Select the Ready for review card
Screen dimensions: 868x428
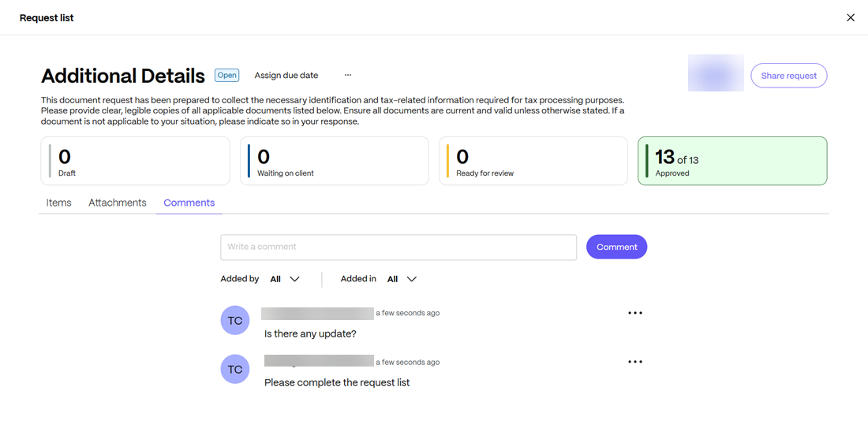(533, 161)
